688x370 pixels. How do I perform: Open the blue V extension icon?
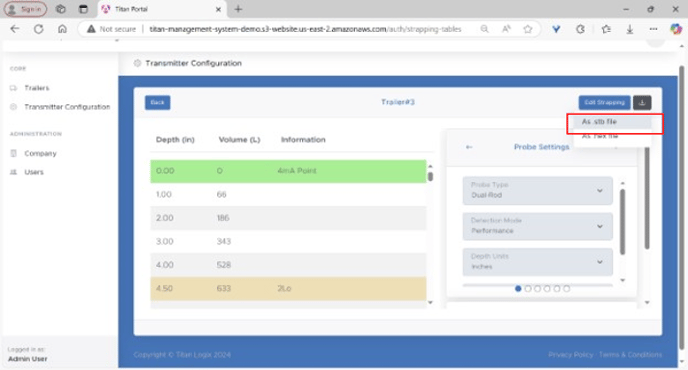556,29
